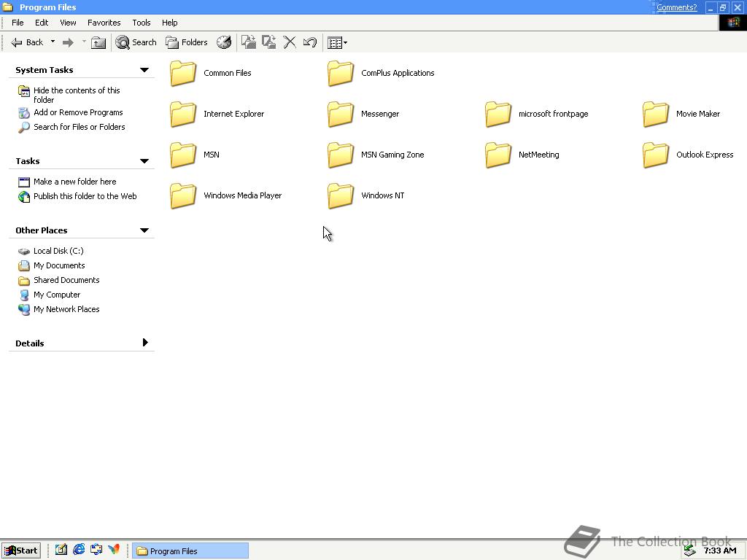
Task: Select the Common Files folder
Action: [x=211, y=74]
